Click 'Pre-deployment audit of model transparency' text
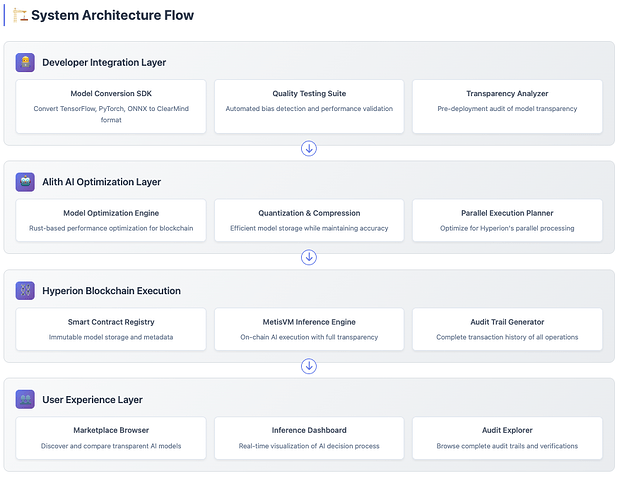Image resolution: width=622 pixels, height=500 pixels. (x=507, y=109)
